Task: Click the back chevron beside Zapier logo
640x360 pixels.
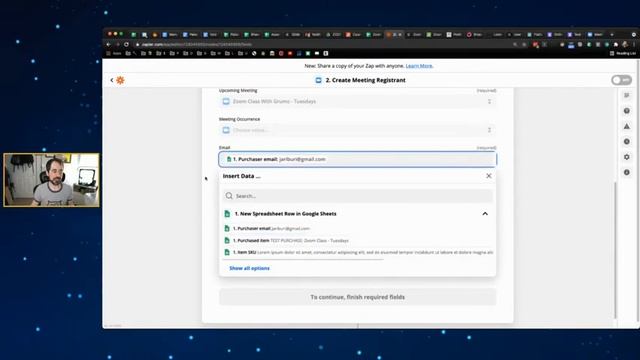Action: click(x=111, y=80)
